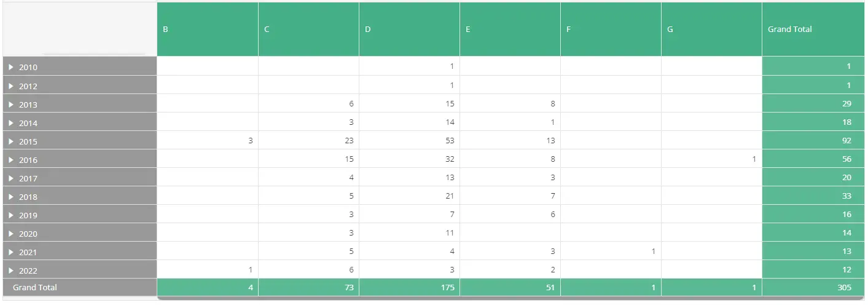
Task: Expand the 2022 row
Action: click(11, 270)
